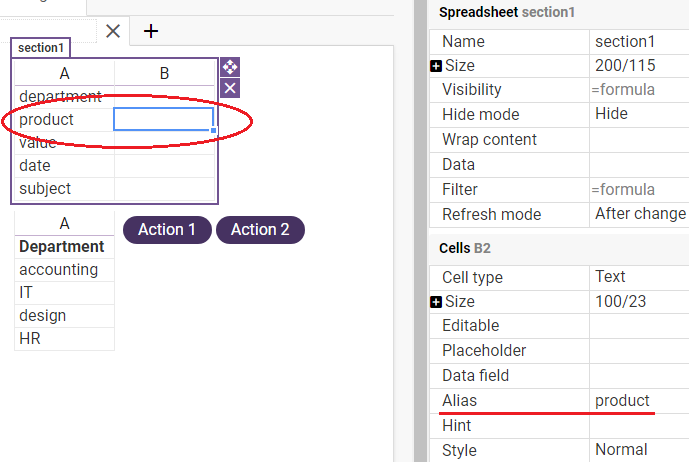Click column header B in section1
The width and height of the screenshot is (689, 462).
164,73
